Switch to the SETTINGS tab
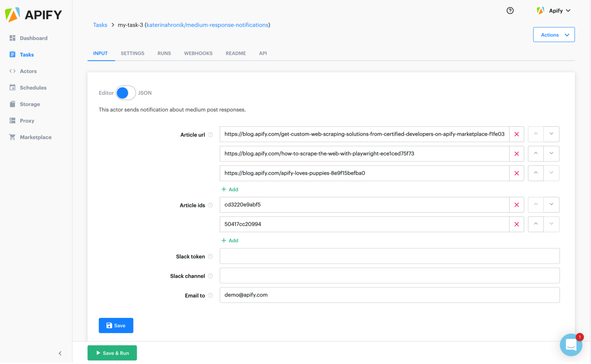This screenshot has height=364, width=591. [x=132, y=53]
